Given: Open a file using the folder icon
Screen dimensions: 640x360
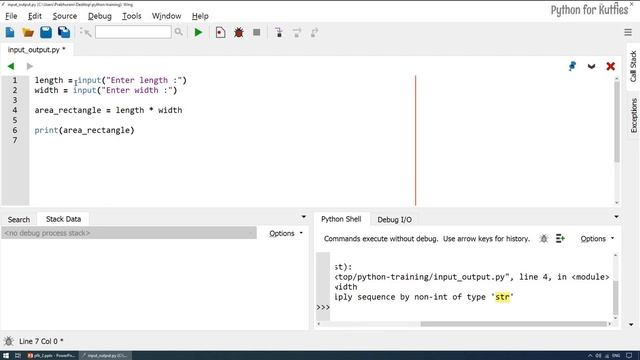Looking at the screenshot, I should (28, 32).
